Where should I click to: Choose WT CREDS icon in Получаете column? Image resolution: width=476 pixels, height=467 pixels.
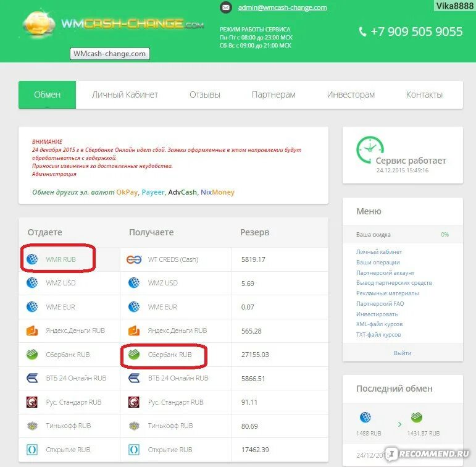pyautogui.click(x=134, y=259)
